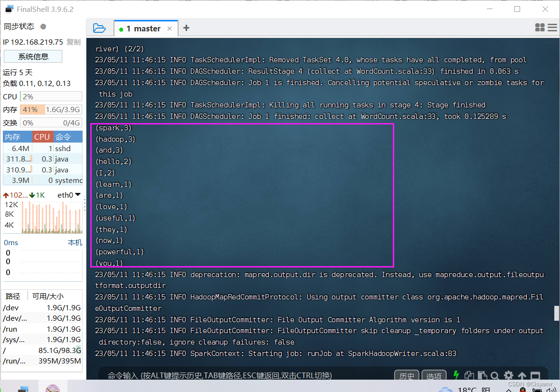Focus the command input field
This screenshot has width=560, height=392.
click(247, 375)
